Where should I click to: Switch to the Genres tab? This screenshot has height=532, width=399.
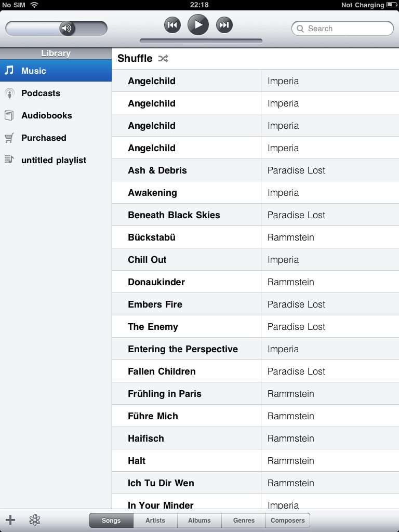coord(244,520)
